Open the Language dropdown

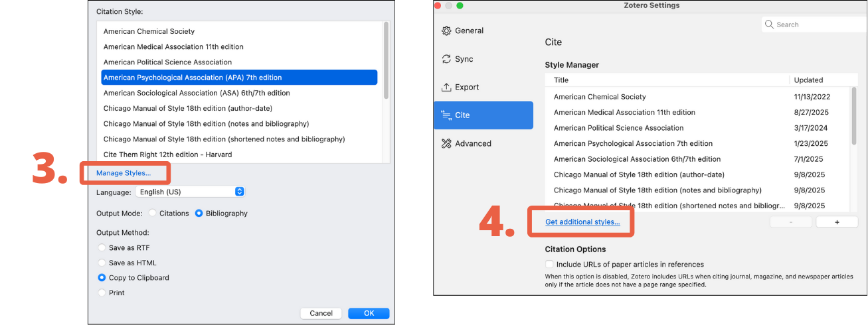[190, 192]
